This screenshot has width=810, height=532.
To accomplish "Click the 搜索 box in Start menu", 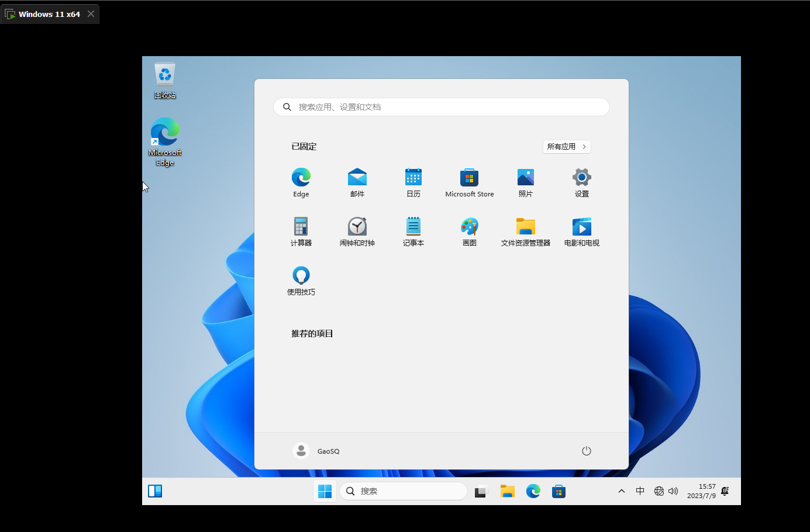I will (441, 107).
